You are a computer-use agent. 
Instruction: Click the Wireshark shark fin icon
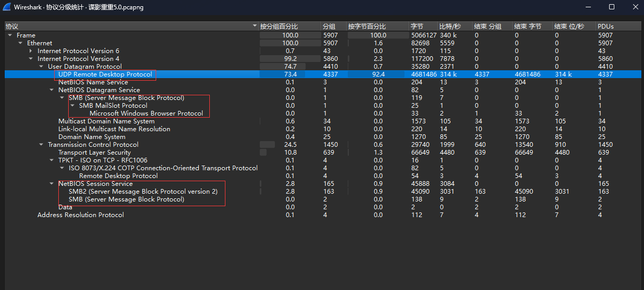7,7
